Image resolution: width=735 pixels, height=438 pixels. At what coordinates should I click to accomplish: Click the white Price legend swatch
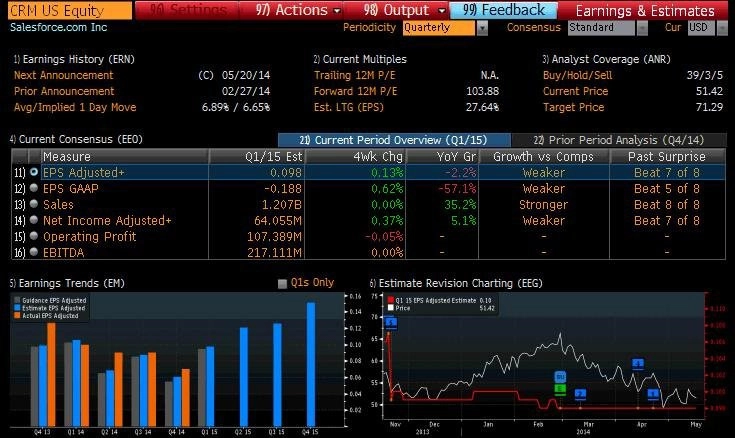coord(390,308)
